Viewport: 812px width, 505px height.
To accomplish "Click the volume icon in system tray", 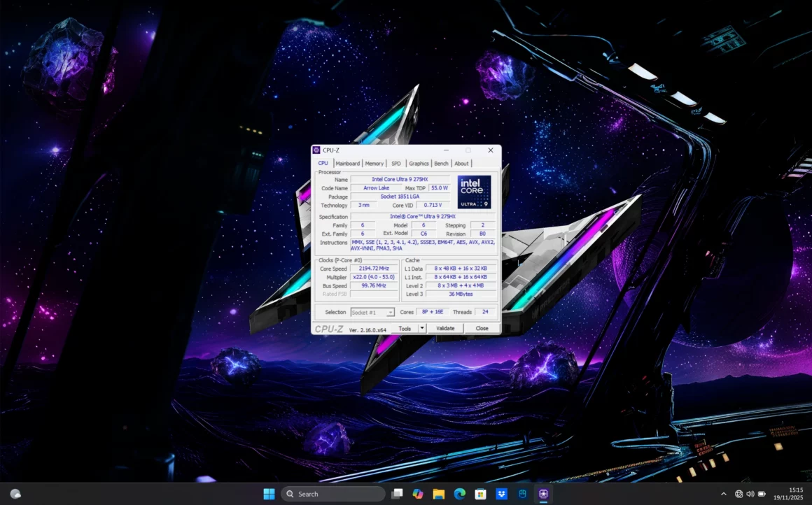I will [x=750, y=493].
